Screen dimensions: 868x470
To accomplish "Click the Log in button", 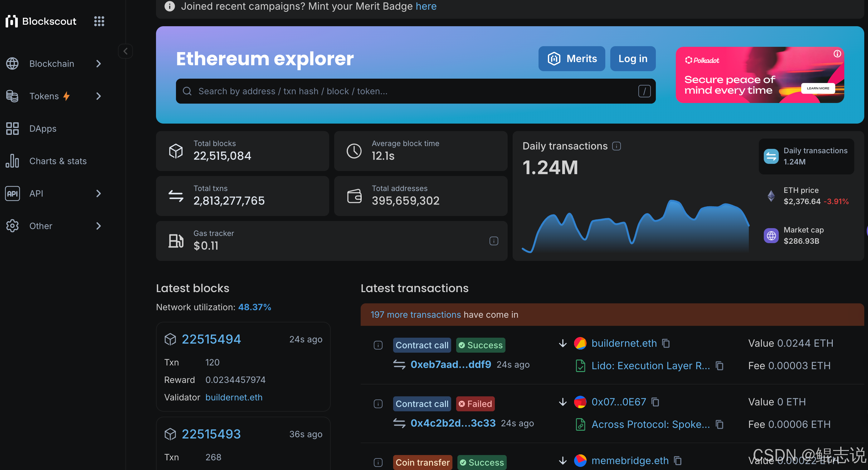I will coord(632,59).
